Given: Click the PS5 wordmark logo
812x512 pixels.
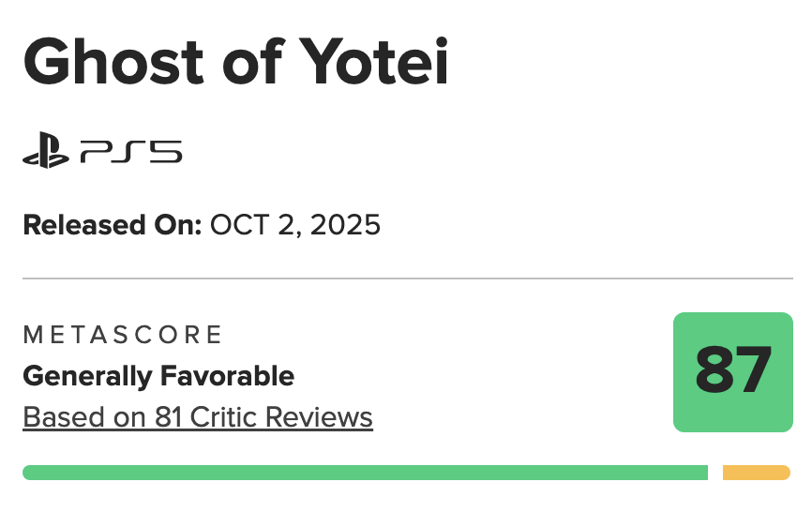Looking at the screenshot, I should pos(131,152).
